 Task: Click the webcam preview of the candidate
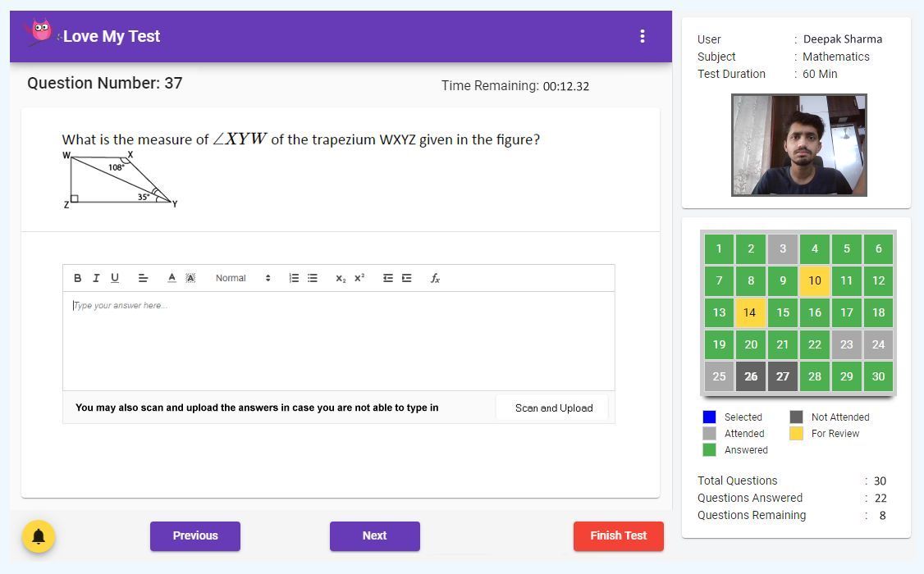(x=799, y=145)
